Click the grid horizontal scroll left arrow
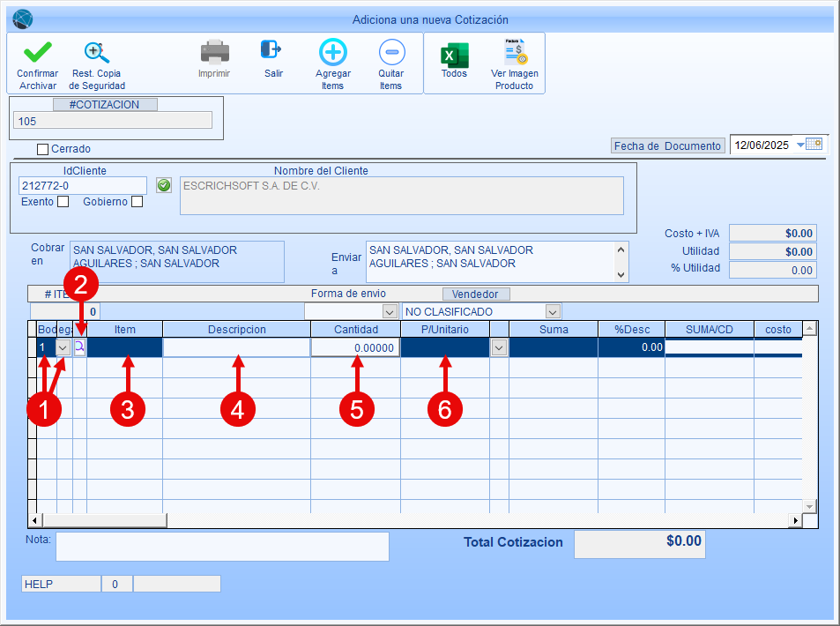 pyautogui.click(x=35, y=520)
